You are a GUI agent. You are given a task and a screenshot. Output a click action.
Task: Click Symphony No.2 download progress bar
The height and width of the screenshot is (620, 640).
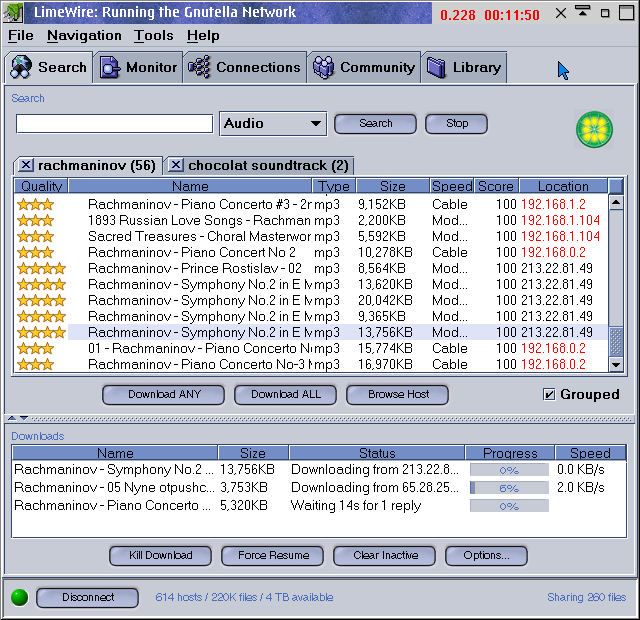(509, 470)
